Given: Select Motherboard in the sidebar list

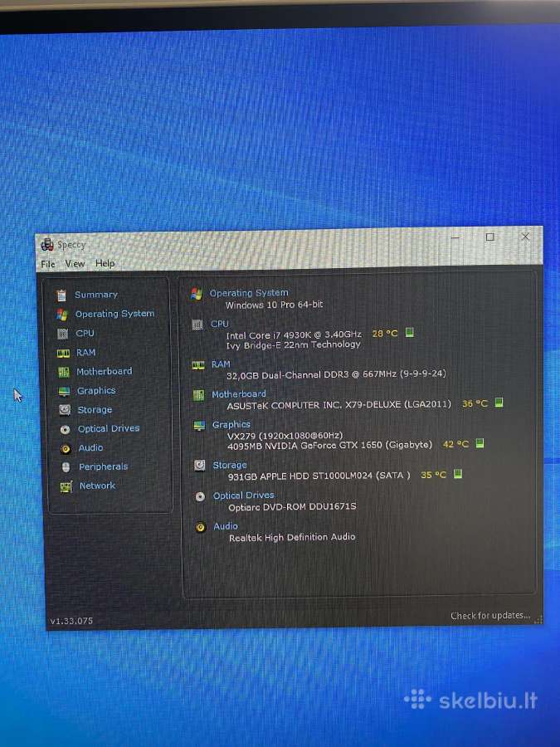Looking at the screenshot, I should click(x=105, y=371).
